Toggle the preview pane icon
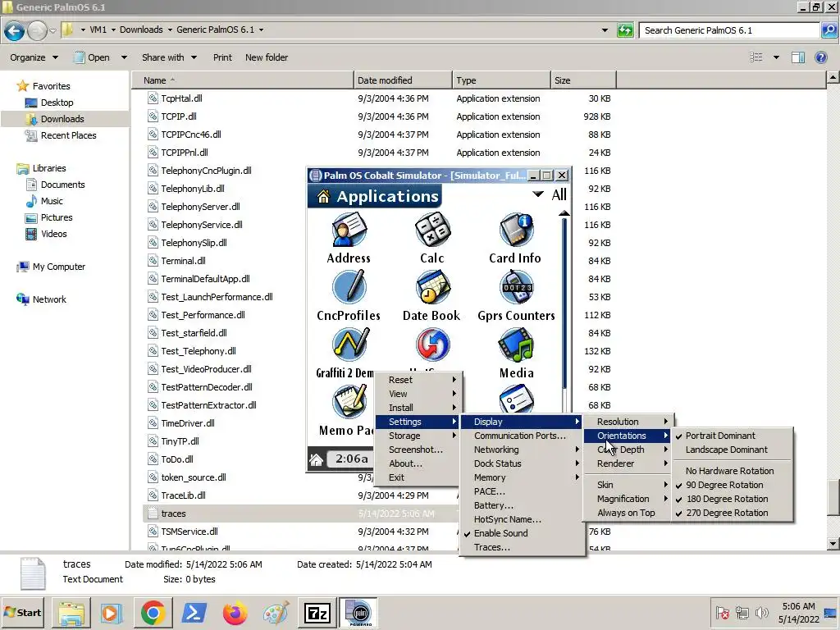 [x=797, y=57]
